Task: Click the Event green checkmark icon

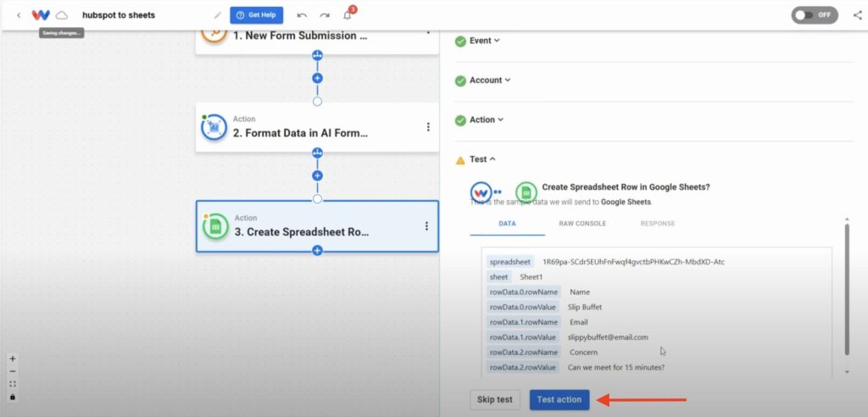Action: point(460,41)
